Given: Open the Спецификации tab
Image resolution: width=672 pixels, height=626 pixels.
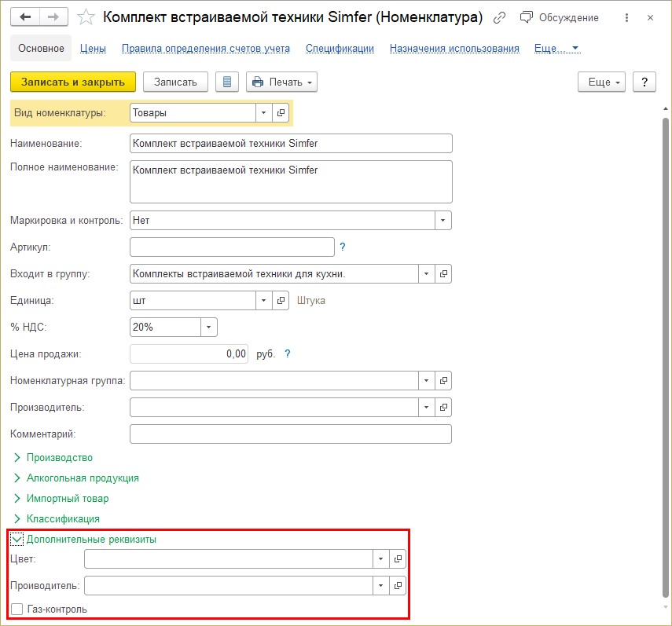Looking at the screenshot, I should tap(340, 48).
